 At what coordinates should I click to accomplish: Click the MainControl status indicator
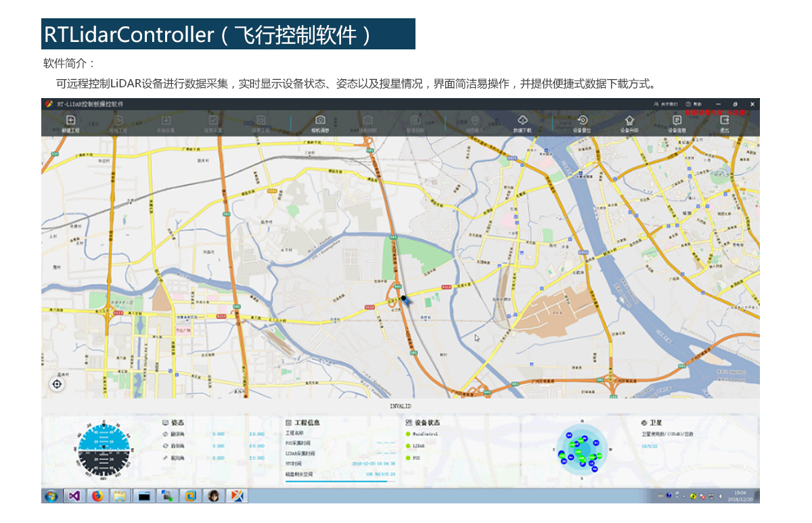pyautogui.click(x=409, y=434)
